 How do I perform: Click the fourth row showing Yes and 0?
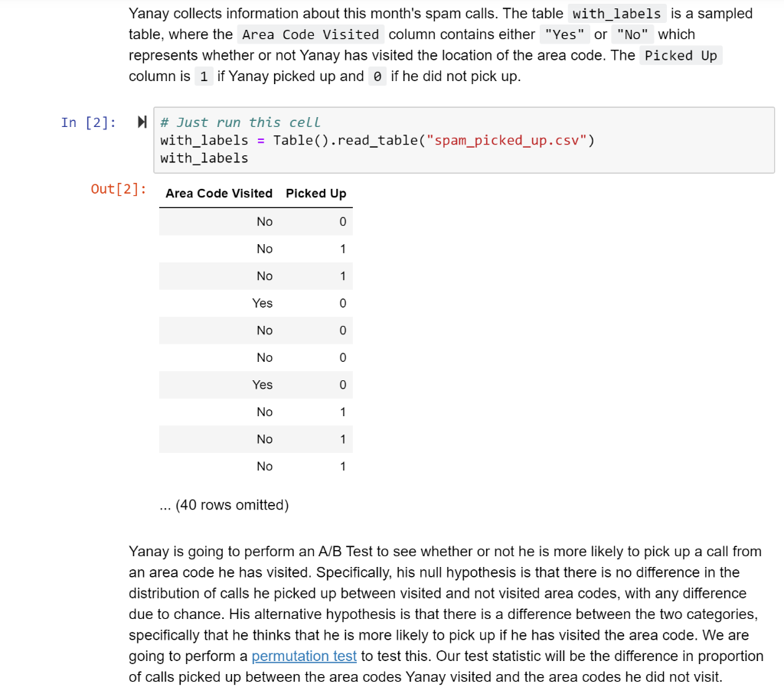256,303
